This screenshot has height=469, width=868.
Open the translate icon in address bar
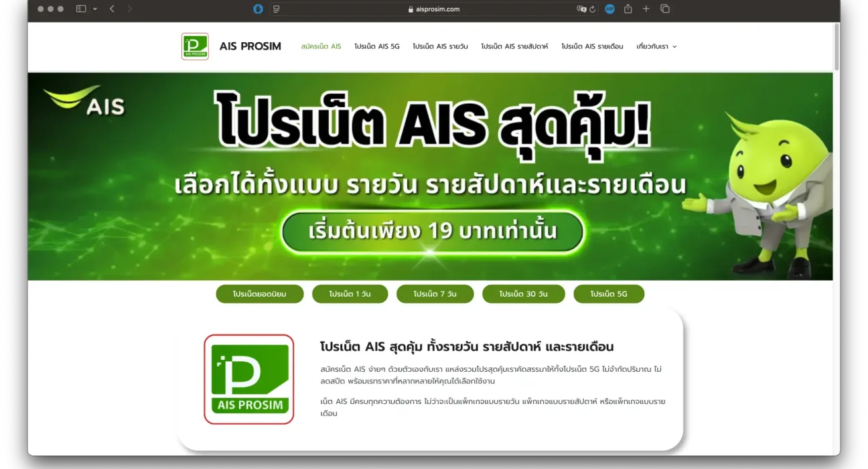(581, 9)
